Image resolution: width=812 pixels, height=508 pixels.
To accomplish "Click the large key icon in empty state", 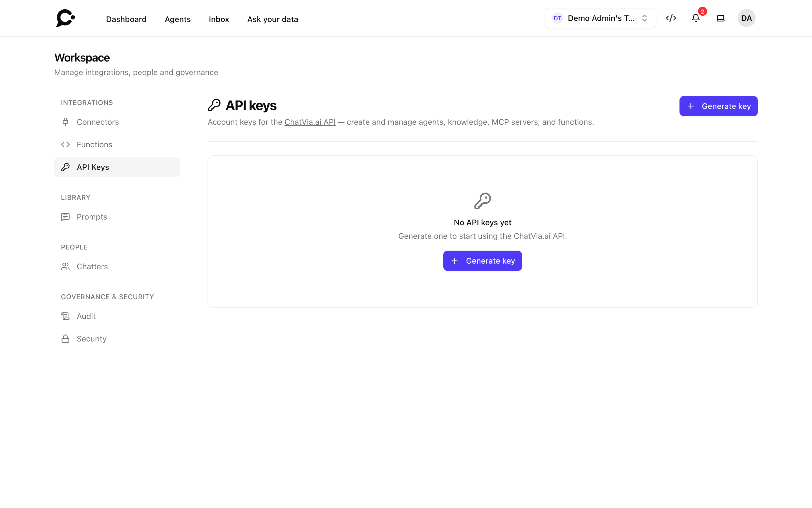I will click(x=482, y=201).
